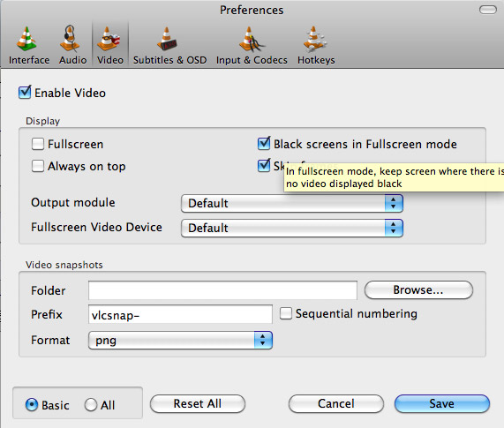Viewport: 504px width, 428px height.
Task: Disable Black screens in Fullscreen mode
Action: tap(264, 143)
